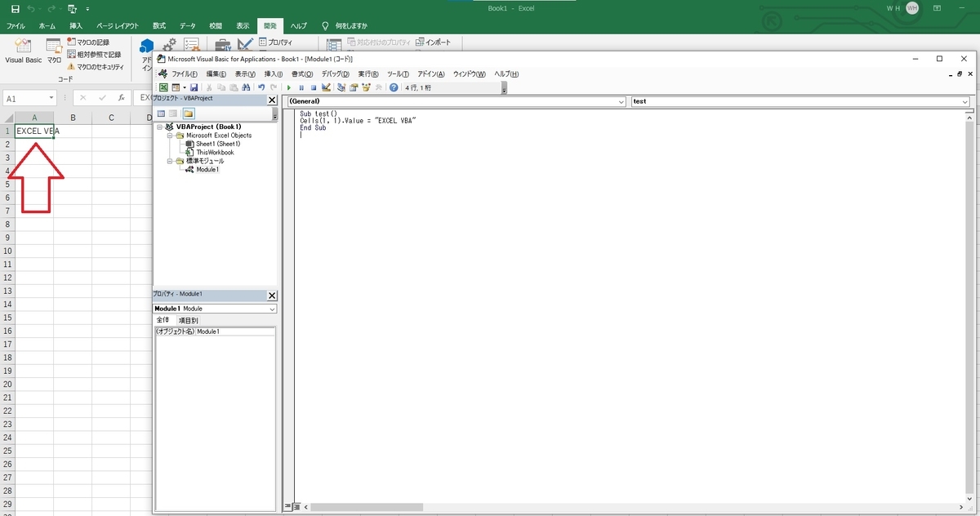Click the Paste icon in VBA toolbar
This screenshot has width=980, height=516.
[234, 87]
